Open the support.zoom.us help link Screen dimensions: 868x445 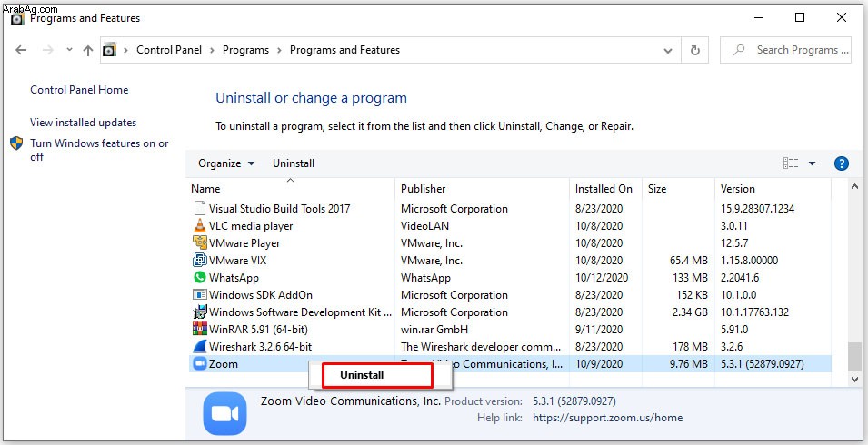click(607, 418)
